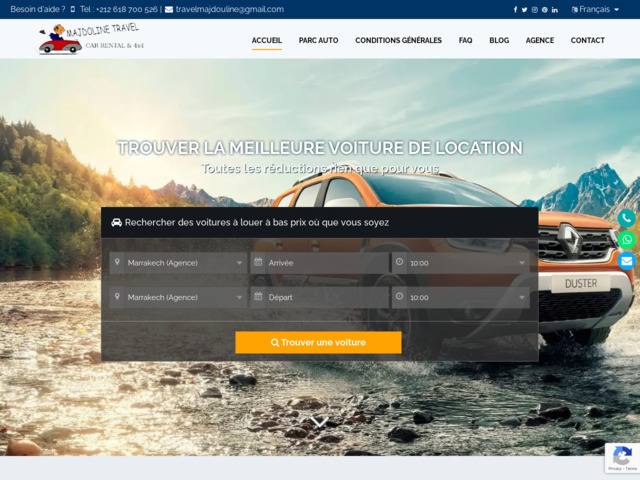The image size is (640, 480).
Task: Open the Facebook social icon
Action: coord(516,10)
